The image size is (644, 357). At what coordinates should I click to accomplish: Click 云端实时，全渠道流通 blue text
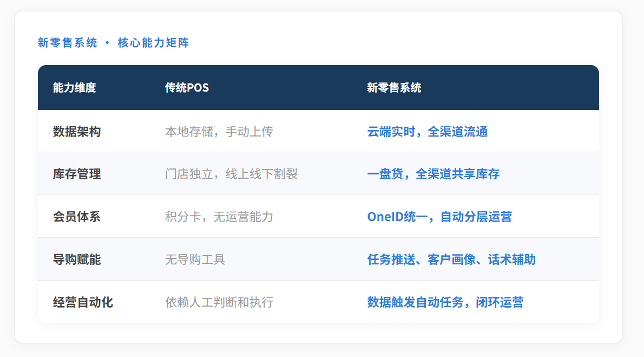click(x=428, y=131)
